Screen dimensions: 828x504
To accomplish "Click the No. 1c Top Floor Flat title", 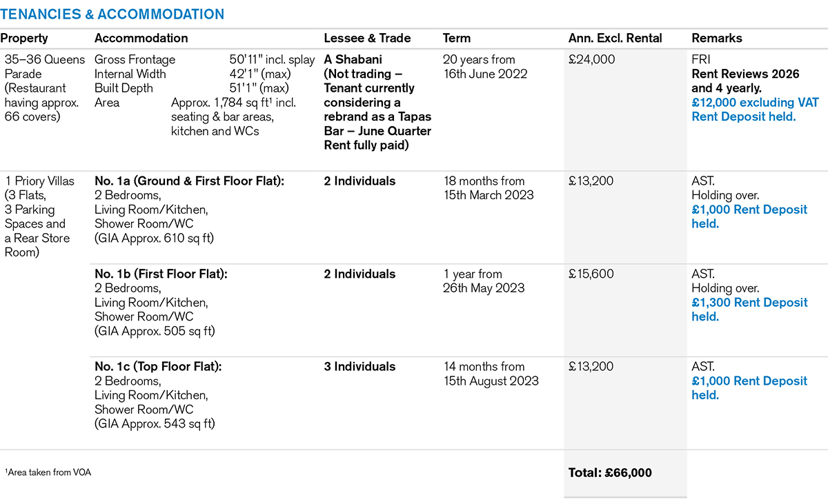I will coord(158,367).
